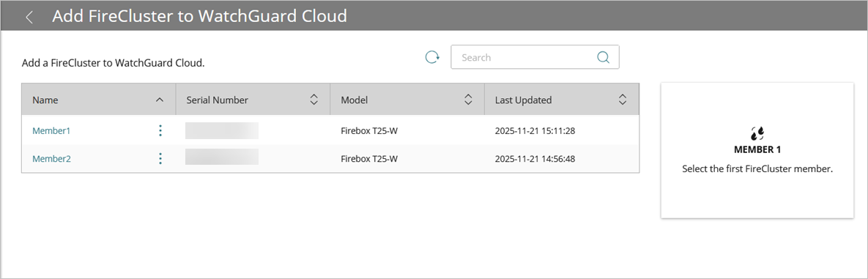Image resolution: width=868 pixels, height=279 pixels.
Task: Select Firebox T25-W in the Member1 row
Action: tap(369, 130)
